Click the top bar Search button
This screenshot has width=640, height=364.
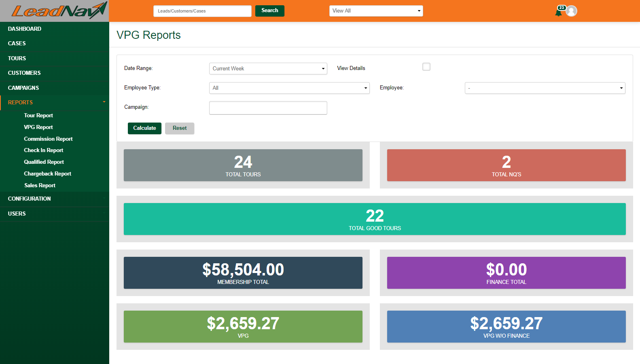click(269, 11)
